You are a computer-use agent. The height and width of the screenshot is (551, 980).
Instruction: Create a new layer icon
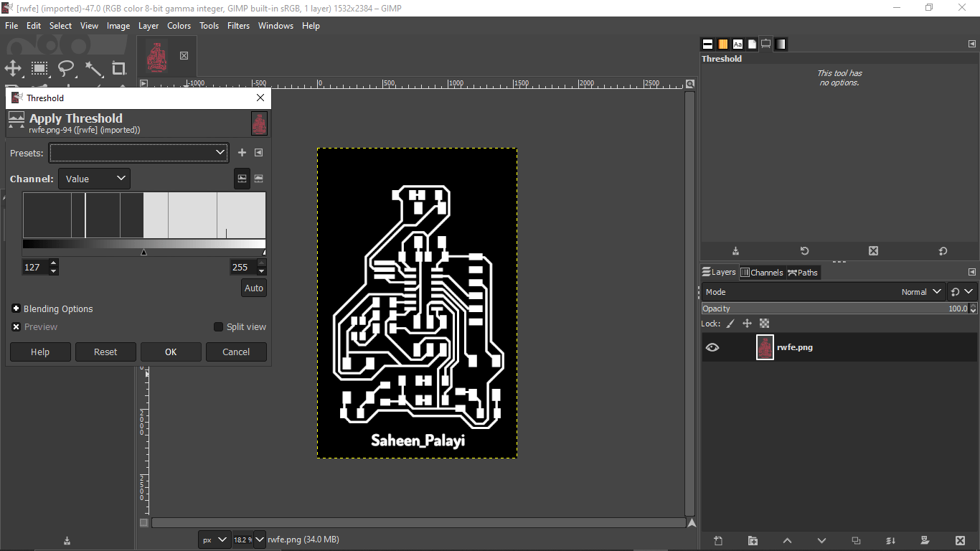(x=718, y=540)
